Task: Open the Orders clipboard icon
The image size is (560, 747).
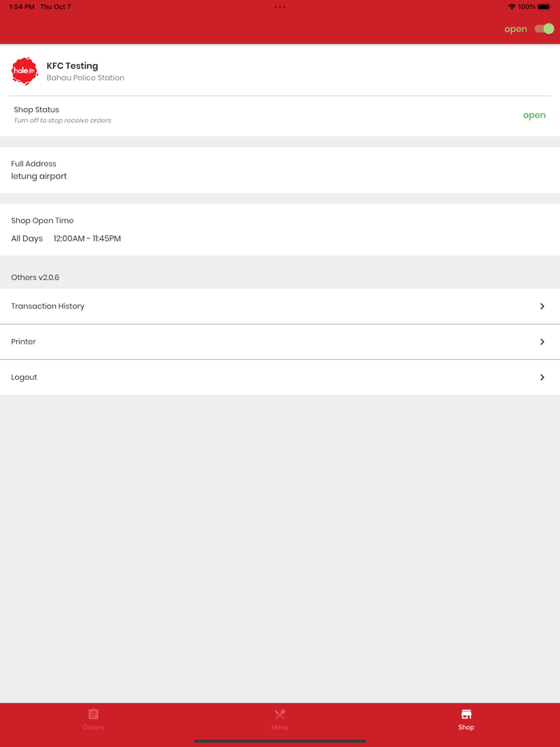Action: pyautogui.click(x=94, y=713)
